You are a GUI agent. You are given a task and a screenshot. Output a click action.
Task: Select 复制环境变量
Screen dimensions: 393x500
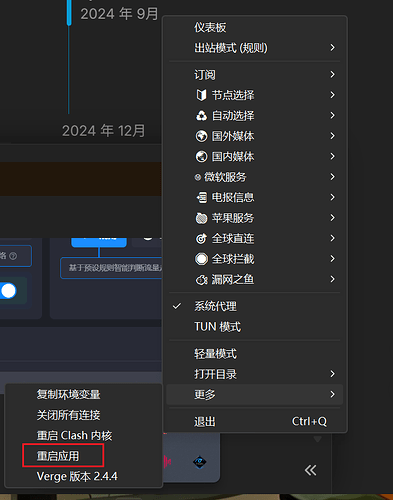tap(83, 395)
